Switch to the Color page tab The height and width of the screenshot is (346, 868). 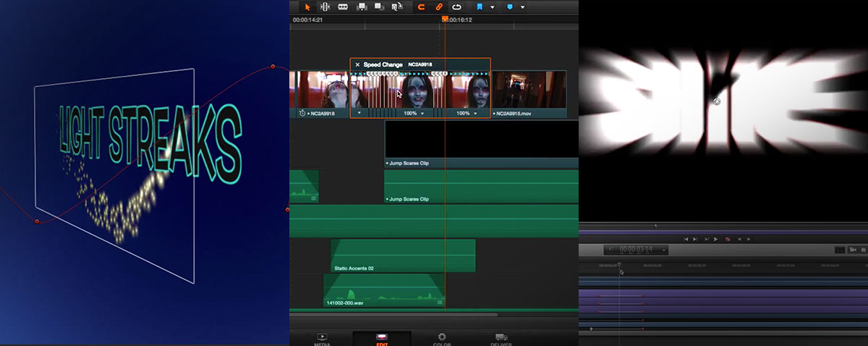441,339
